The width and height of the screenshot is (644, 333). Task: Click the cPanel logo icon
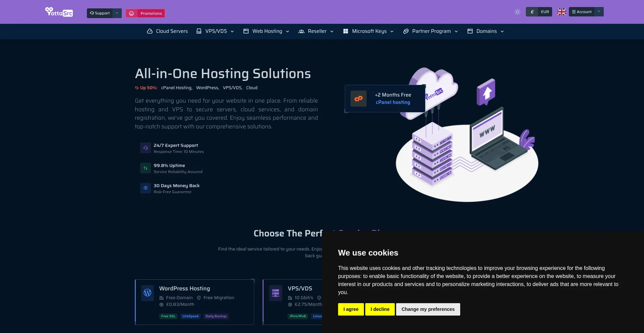[359, 99]
